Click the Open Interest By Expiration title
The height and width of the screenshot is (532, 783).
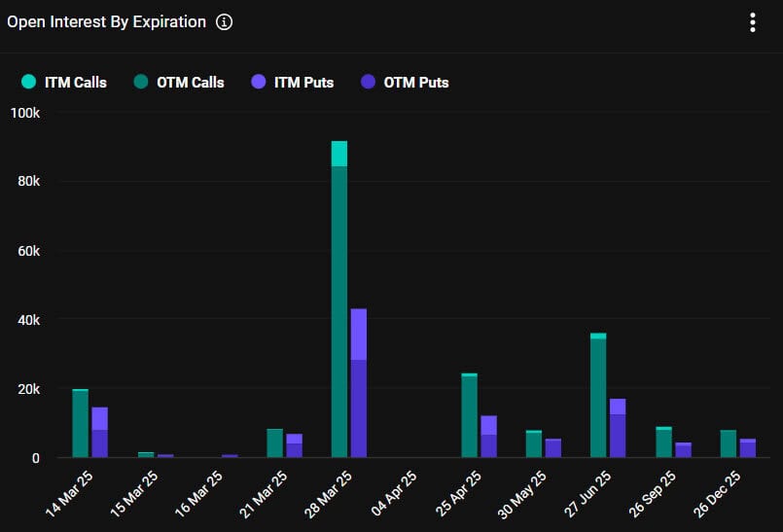click(106, 22)
